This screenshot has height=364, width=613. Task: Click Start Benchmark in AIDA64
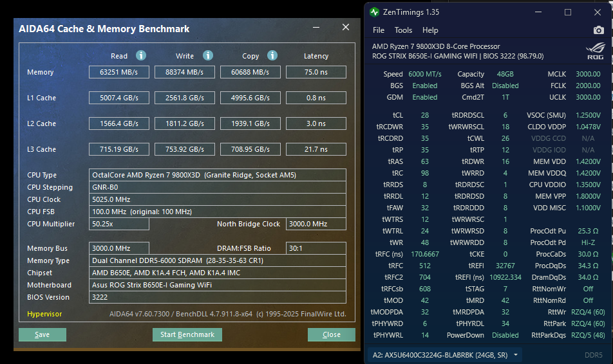pyautogui.click(x=187, y=334)
